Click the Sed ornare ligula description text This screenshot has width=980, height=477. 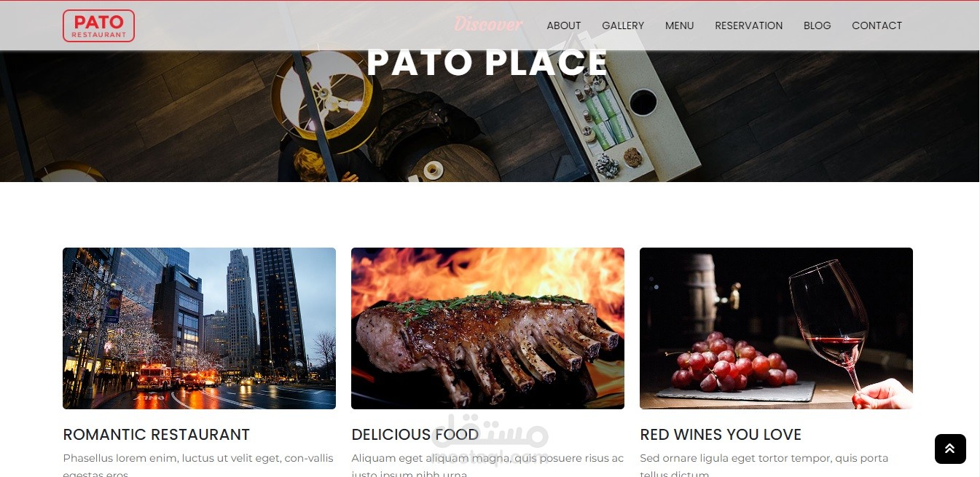764,465
